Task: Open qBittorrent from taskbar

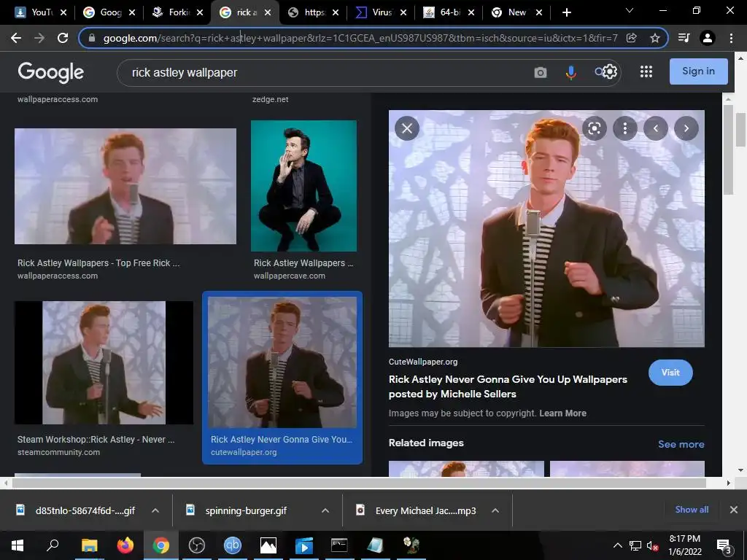Action: 233,545
